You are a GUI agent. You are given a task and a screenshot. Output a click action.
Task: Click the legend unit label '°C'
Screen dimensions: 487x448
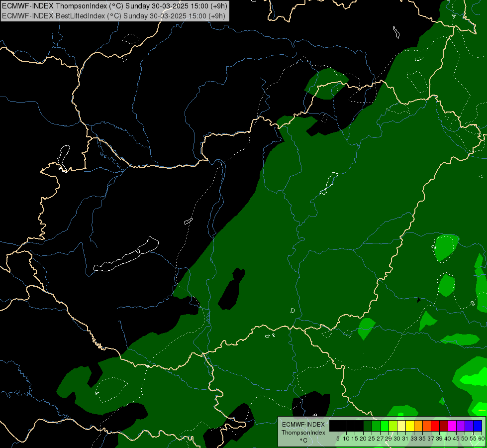[x=304, y=440]
